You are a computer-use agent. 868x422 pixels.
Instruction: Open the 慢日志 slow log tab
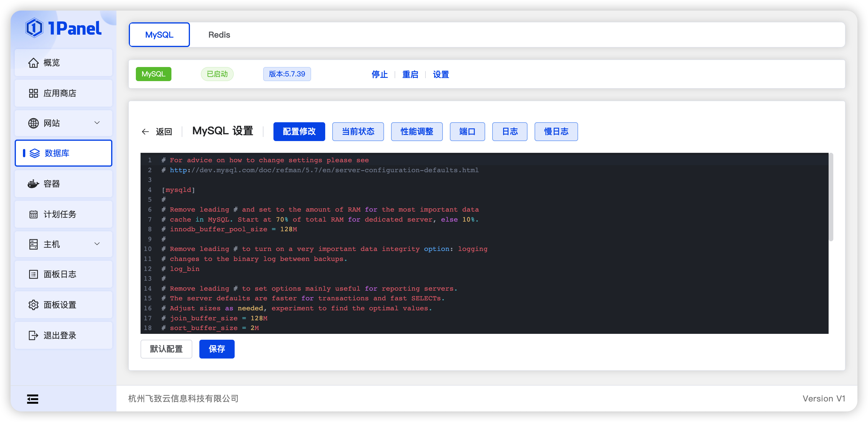pyautogui.click(x=556, y=131)
